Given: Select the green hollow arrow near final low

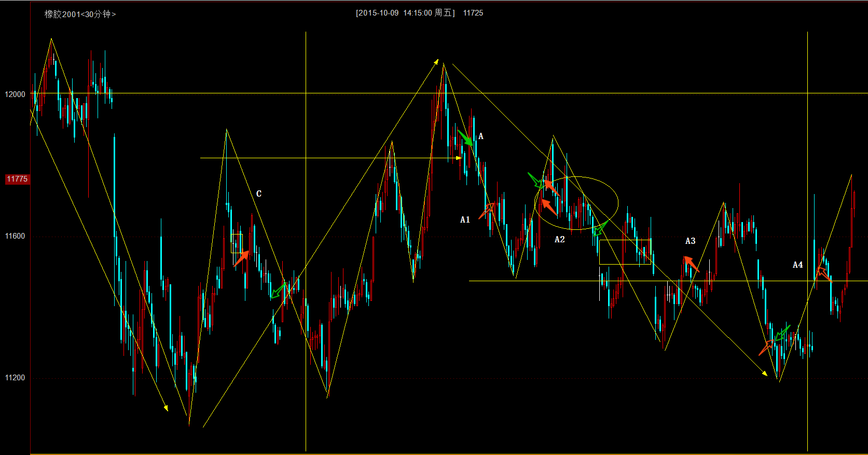Looking at the screenshot, I should pyautogui.click(x=782, y=333).
